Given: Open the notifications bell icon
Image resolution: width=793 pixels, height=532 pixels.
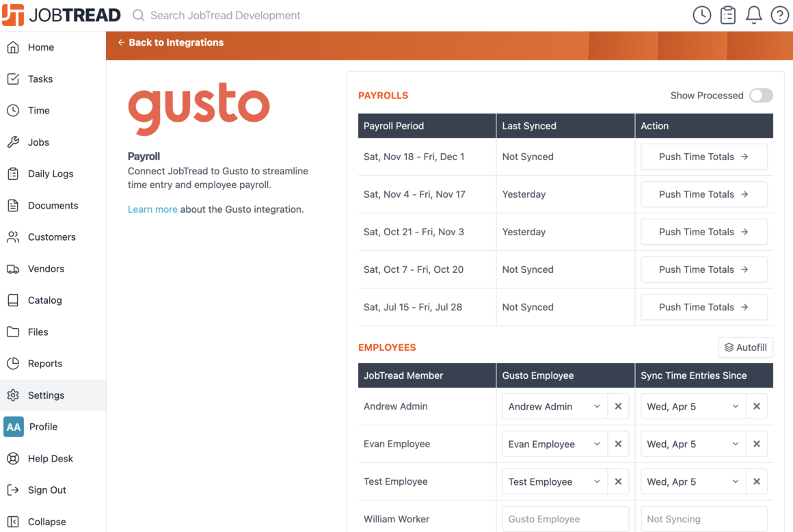Looking at the screenshot, I should (x=753, y=15).
